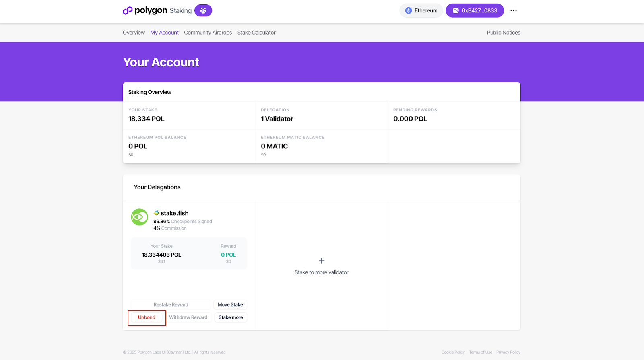This screenshot has height=360, width=644.
Task: Click the Staking Overview heading
Action: coord(150,92)
